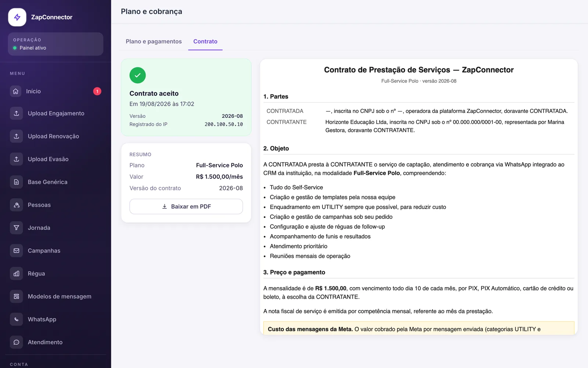Click the upload icon for Upload Renovação
588x368 pixels.
point(17,136)
